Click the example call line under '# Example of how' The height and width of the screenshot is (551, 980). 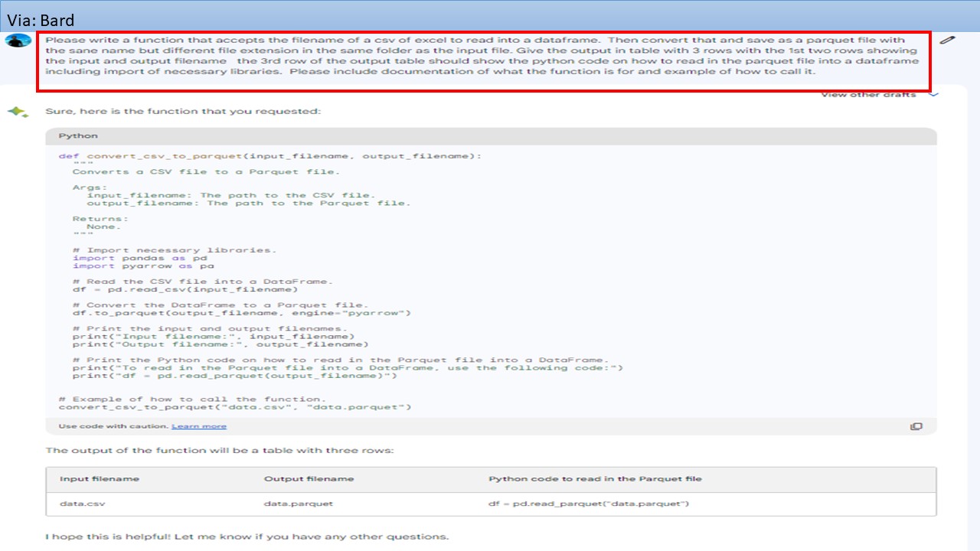(x=235, y=407)
